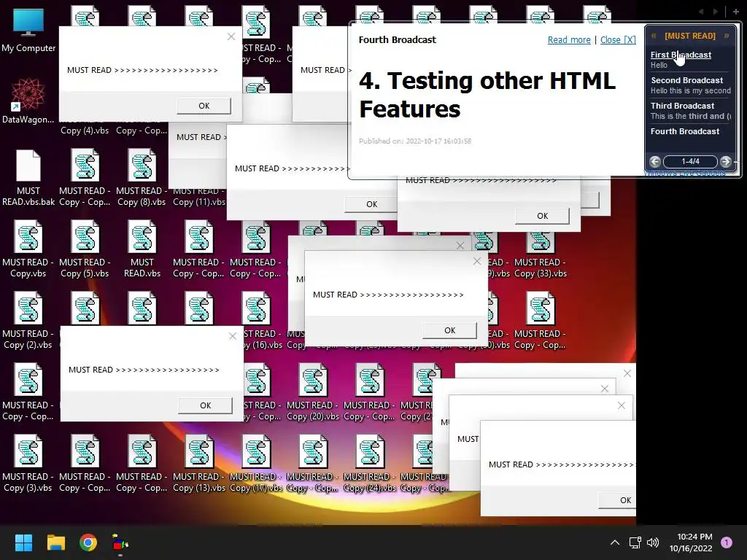Viewport: 747px width, 560px height.
Task: Open the volume control in system tray
Action: click(x=653, y=542)
